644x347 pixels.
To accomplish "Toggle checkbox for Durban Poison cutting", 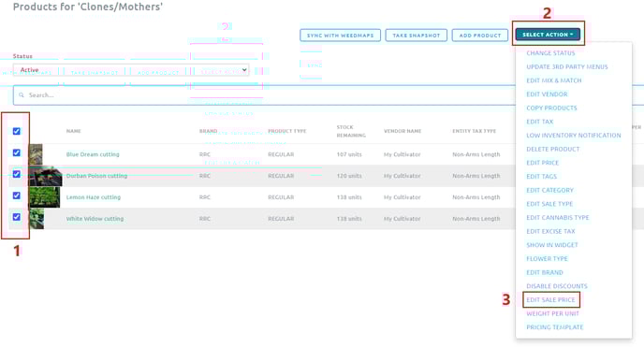I will (17, 174).
